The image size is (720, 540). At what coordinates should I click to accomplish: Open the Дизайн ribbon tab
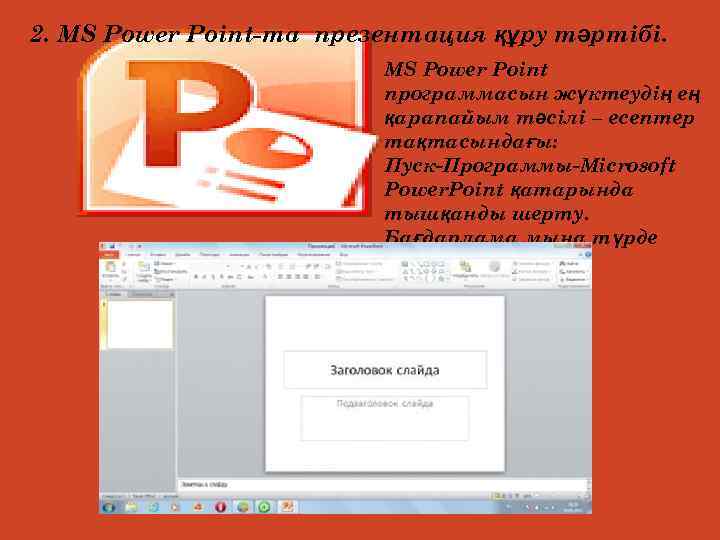pos(182,254)
